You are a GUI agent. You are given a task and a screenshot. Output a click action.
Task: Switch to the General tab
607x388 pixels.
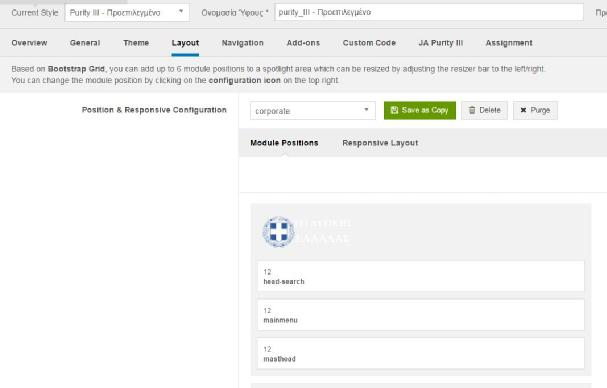(85, 43)
